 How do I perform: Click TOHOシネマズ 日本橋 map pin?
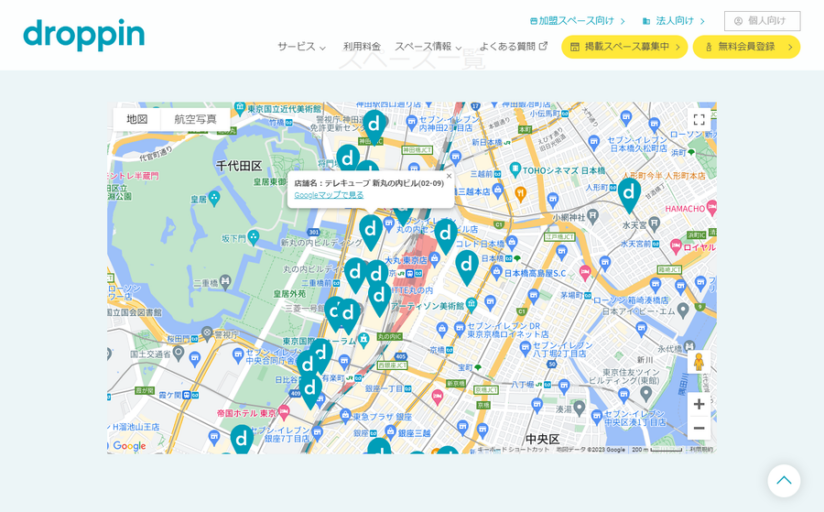(515, 170)
